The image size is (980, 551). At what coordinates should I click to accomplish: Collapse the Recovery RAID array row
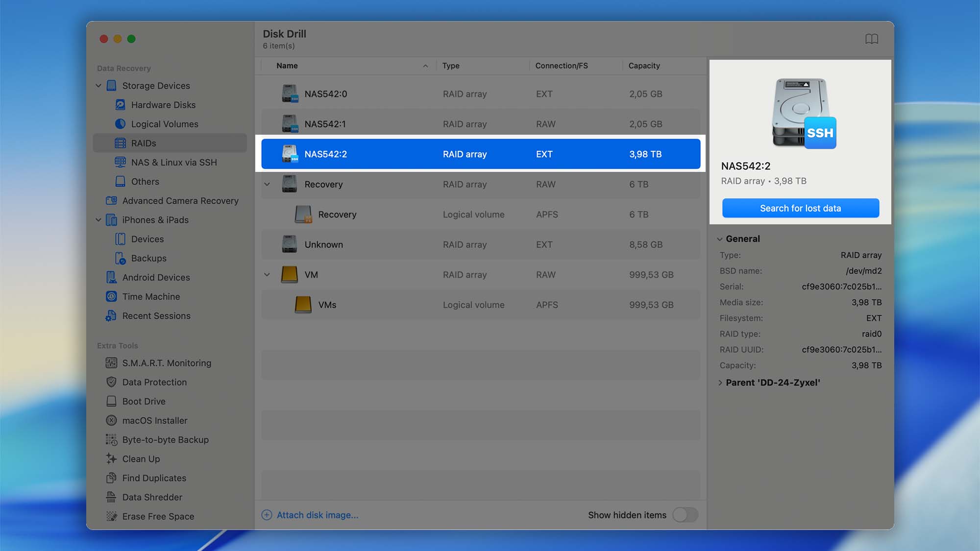[x=267, y=184]
